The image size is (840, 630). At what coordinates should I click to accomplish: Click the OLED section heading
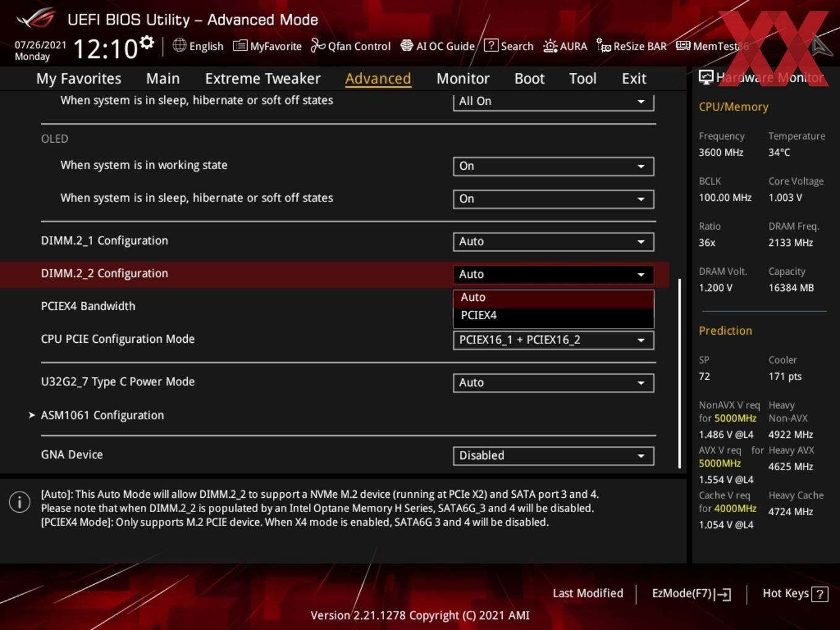54,139
